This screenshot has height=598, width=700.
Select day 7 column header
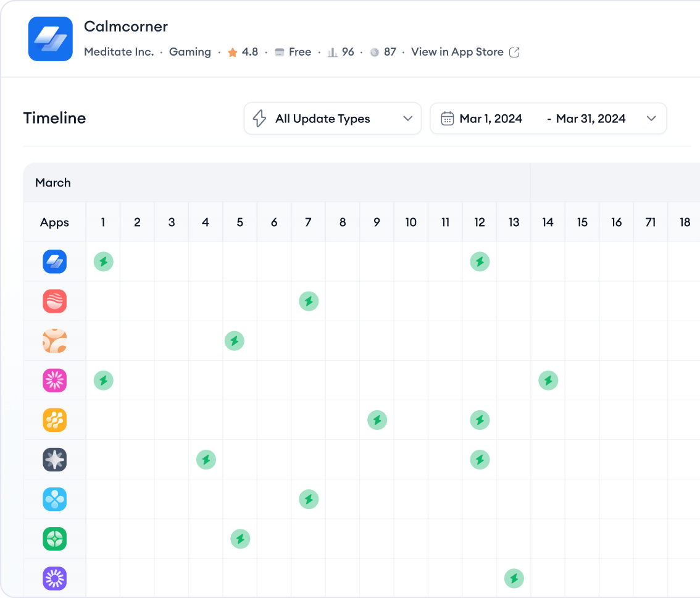coord(309,222)
